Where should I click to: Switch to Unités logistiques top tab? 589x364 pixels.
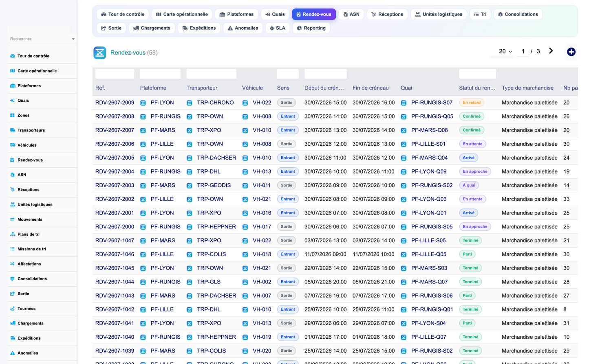click(x=439, y=14)
